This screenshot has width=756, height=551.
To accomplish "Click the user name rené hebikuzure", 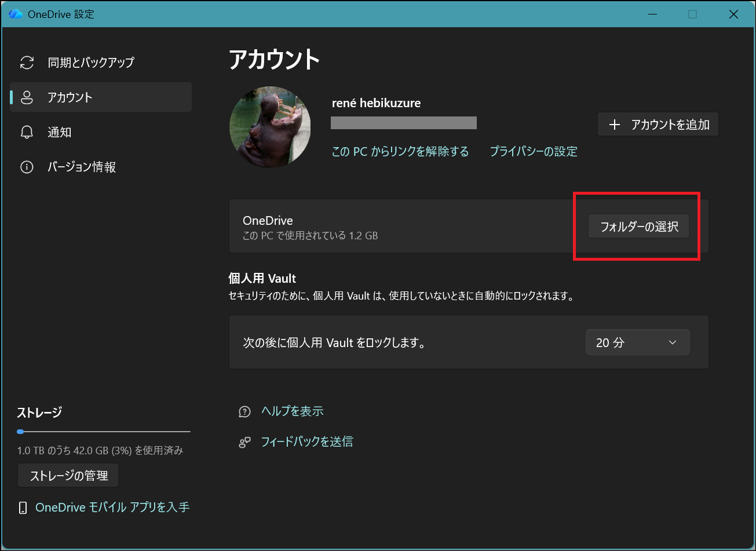I will pyautogui.click(x=377, y=104).
